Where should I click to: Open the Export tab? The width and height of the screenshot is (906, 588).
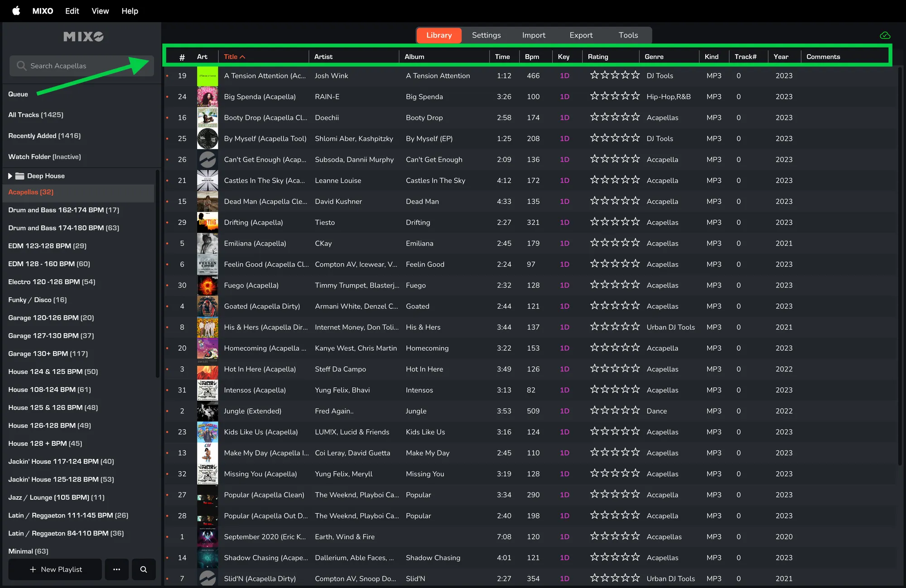point(581,35)
